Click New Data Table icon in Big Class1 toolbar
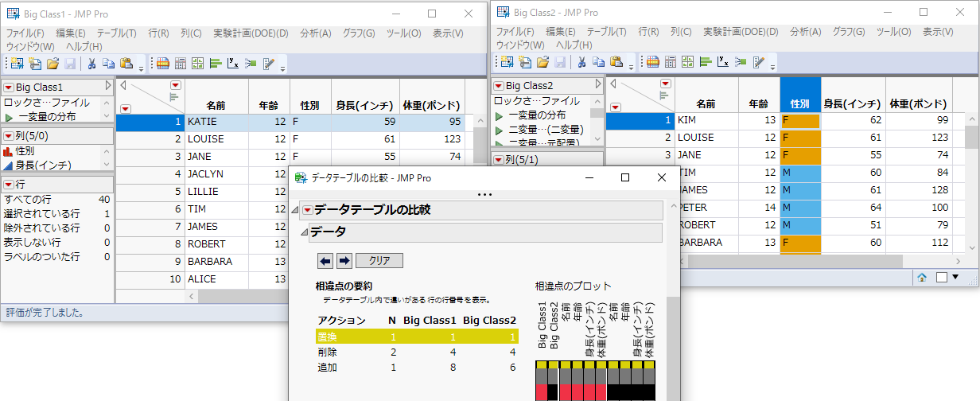 pos(17,64)
